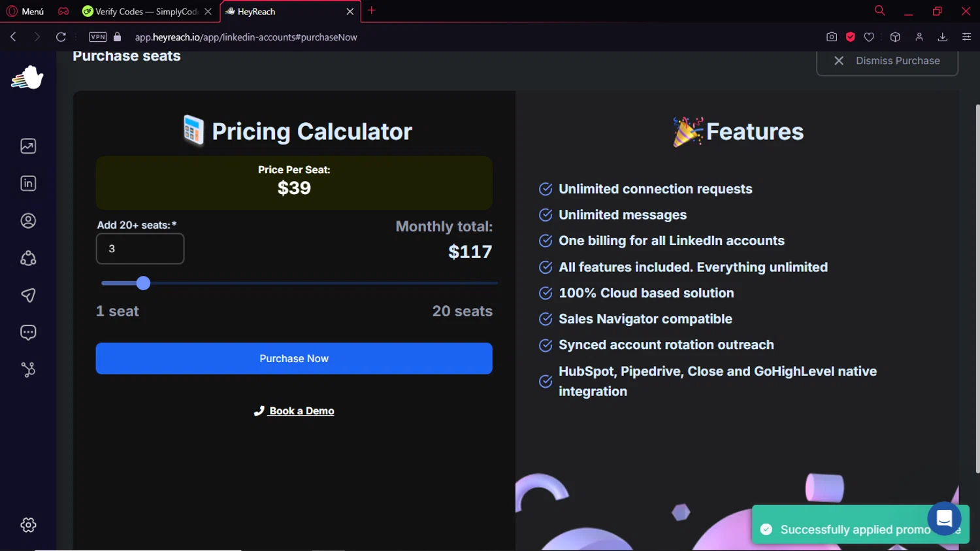
Task: Take snapshot with camera icon
Action: click(x=832, y=37)
